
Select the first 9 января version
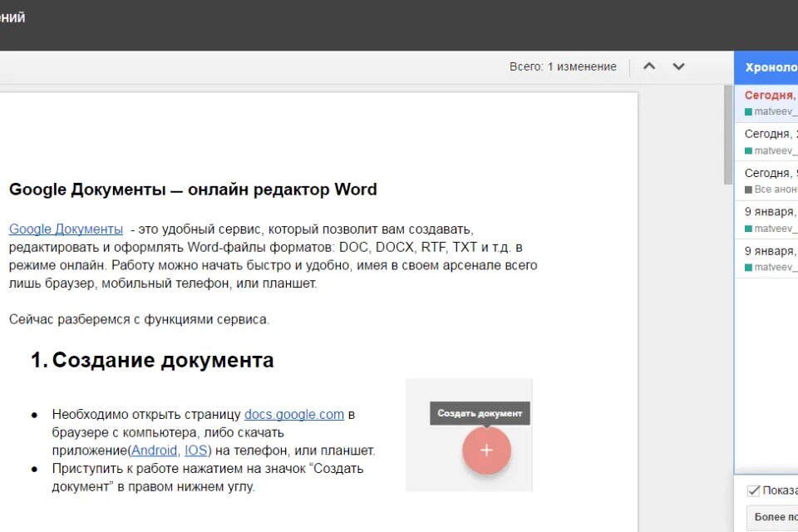pyautogui.click(x=766, y=220)
